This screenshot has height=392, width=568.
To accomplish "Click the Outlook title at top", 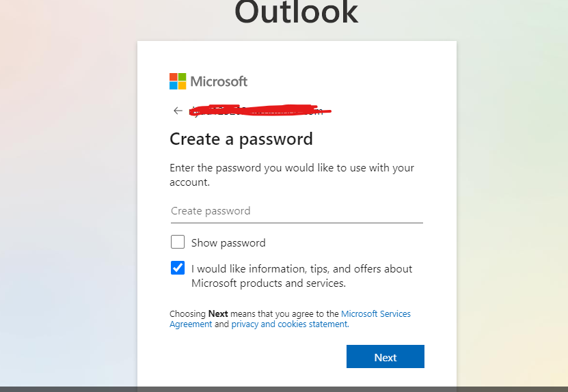I will click(x=296, y=12).
